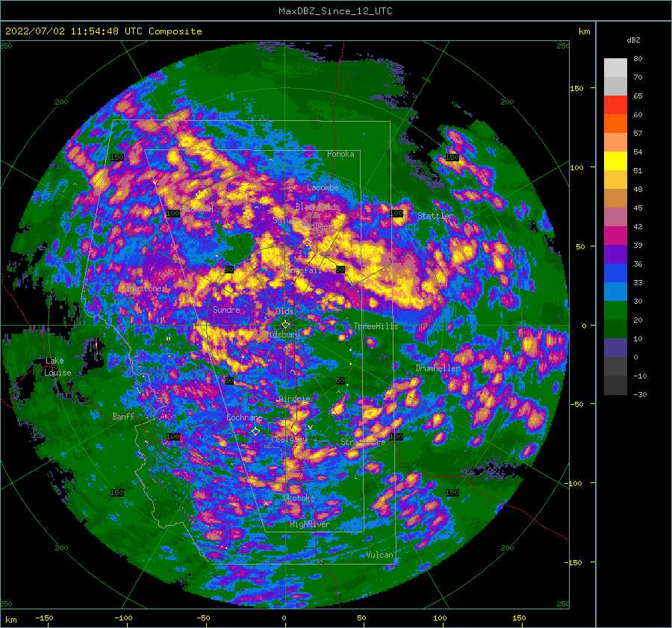The width and height of the screenshot is (672, 628).
Task: Select the dark purple 0-10 dBZ swatch
Action: (615, 348)
